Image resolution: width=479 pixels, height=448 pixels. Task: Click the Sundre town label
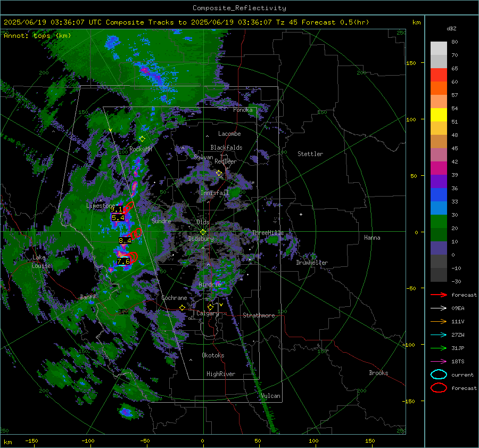click(161, 221)
